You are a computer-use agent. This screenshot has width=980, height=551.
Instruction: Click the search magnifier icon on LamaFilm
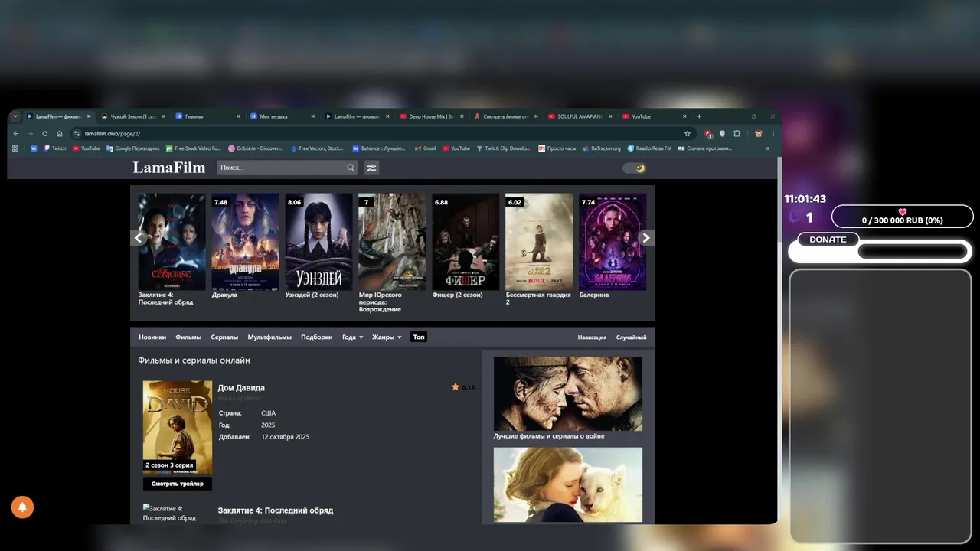coord(351,168)
